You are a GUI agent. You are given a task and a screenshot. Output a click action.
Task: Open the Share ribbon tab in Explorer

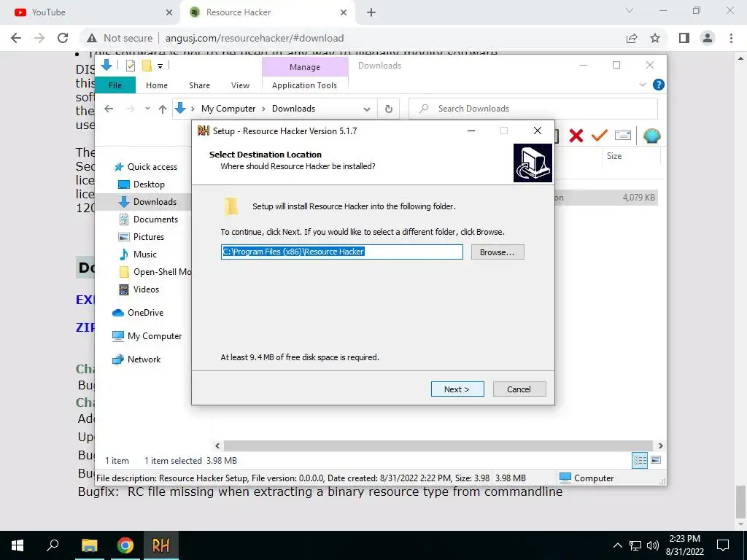[x=199, y=85]
